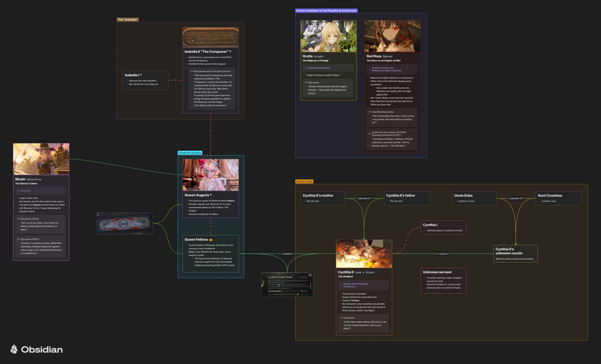
Task: Open Royalty & Aristocracy link in Gratia's card
Action: [319, 68]
